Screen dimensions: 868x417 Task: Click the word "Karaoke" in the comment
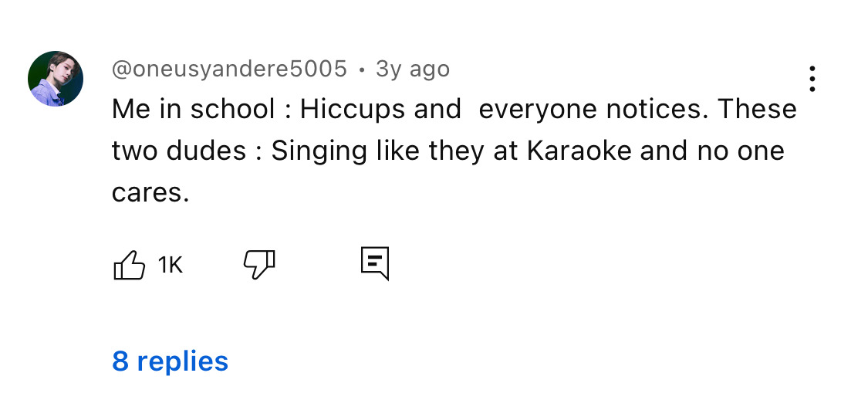pos(579,150)
